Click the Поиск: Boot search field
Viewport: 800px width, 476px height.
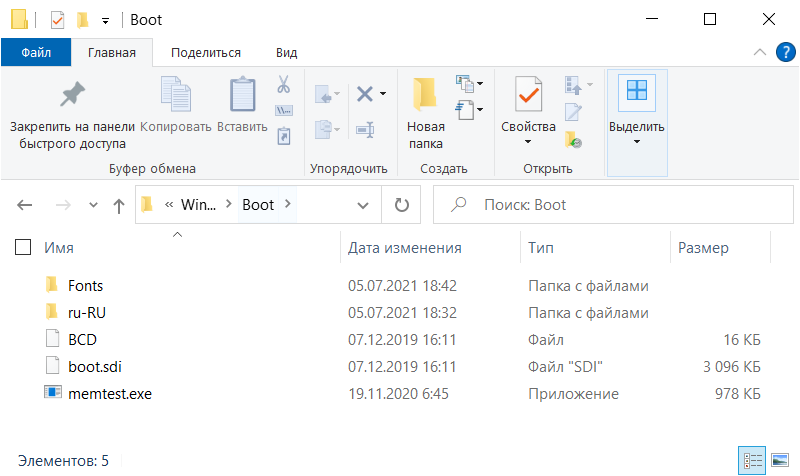[x=613, y=205]
